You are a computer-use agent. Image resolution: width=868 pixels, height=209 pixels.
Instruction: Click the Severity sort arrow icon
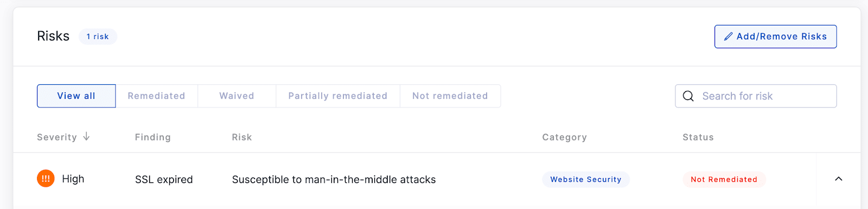86,137
